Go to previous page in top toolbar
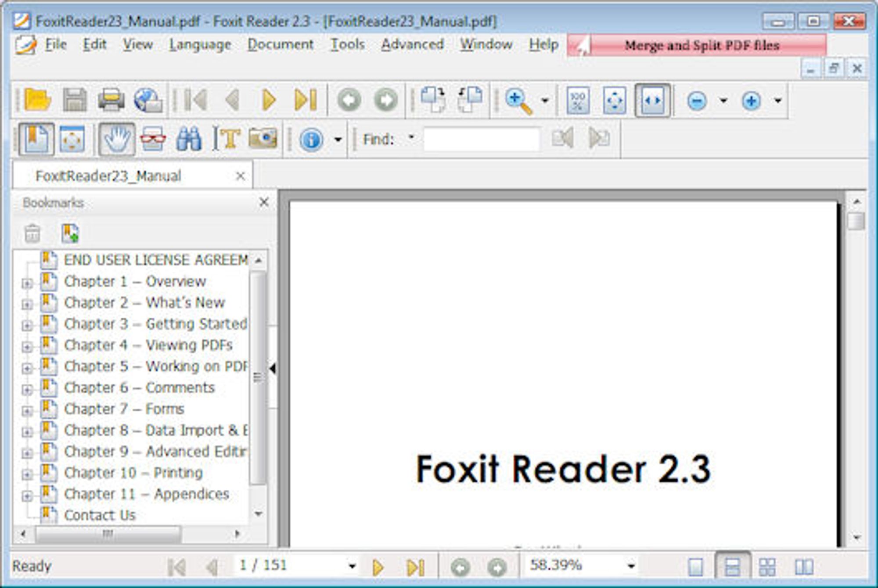The height and width of the screenshot is (588, 878). pyautogui.click(x=232, y=100)
